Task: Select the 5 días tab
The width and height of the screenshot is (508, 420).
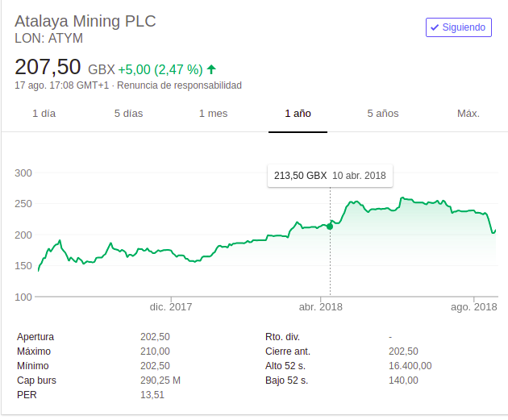Action: coord(129,114)
